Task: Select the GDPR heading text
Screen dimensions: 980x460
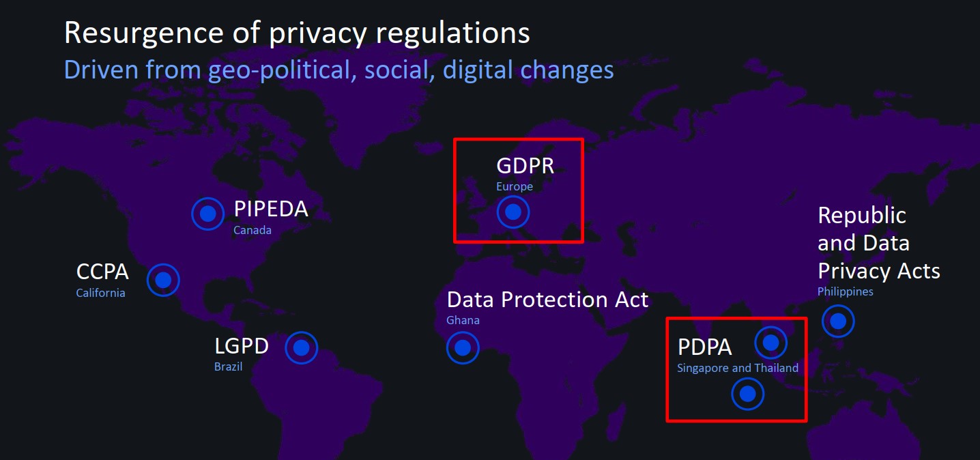Action: tap(525, 166)
